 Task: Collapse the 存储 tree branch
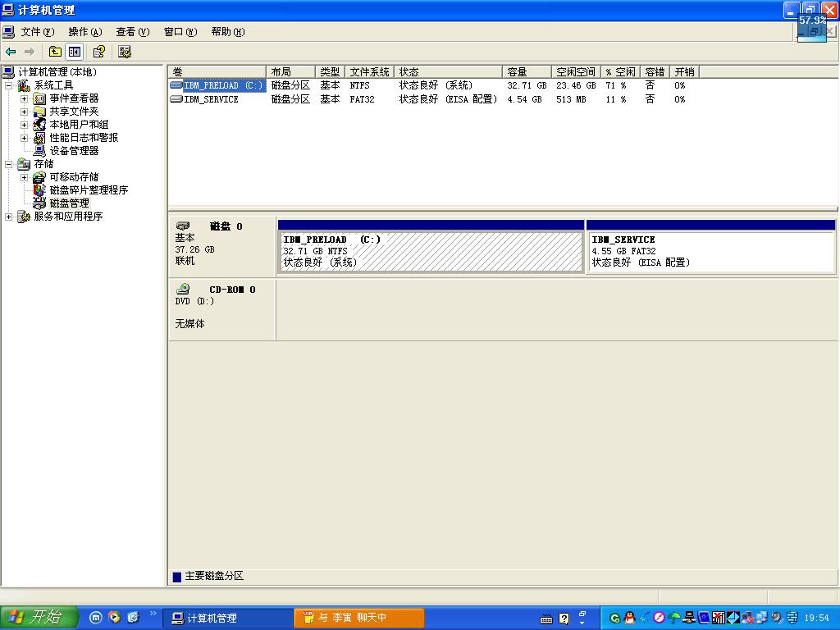8,164
